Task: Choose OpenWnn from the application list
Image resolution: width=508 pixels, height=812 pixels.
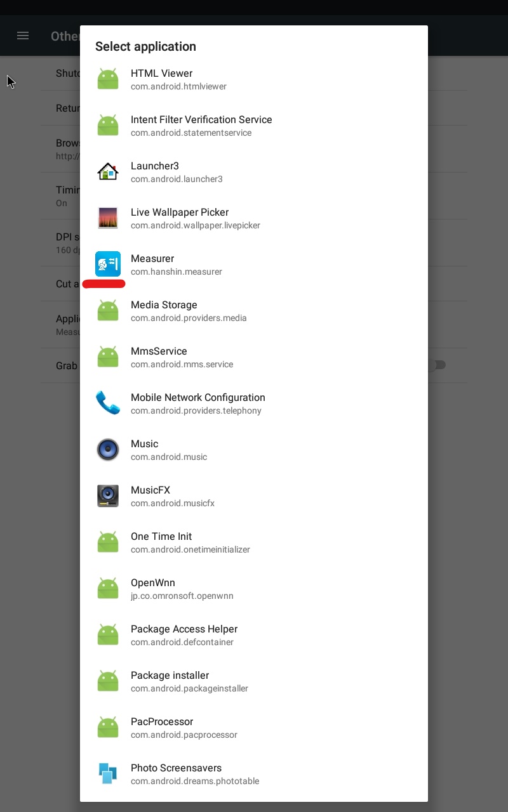Action: click(254, 589)
